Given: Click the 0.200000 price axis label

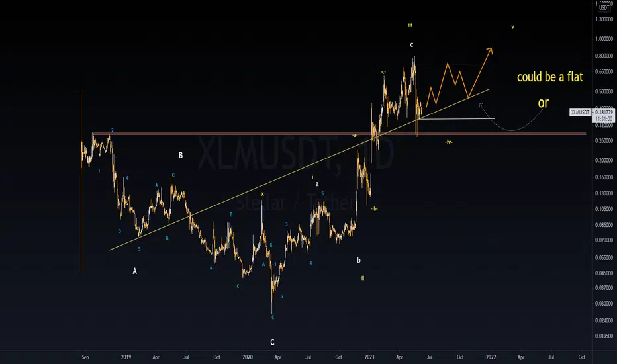Looking at the screenshot, I should coord(604,161).
